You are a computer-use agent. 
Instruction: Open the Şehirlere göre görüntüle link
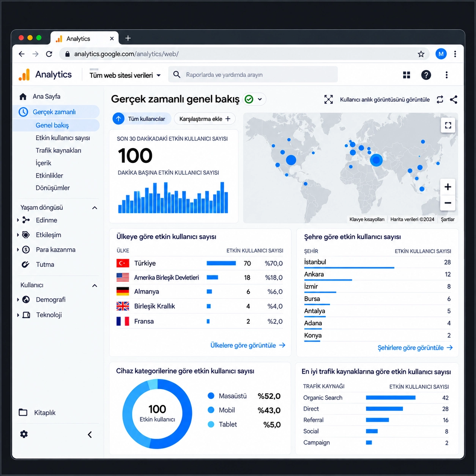(415, 348)
